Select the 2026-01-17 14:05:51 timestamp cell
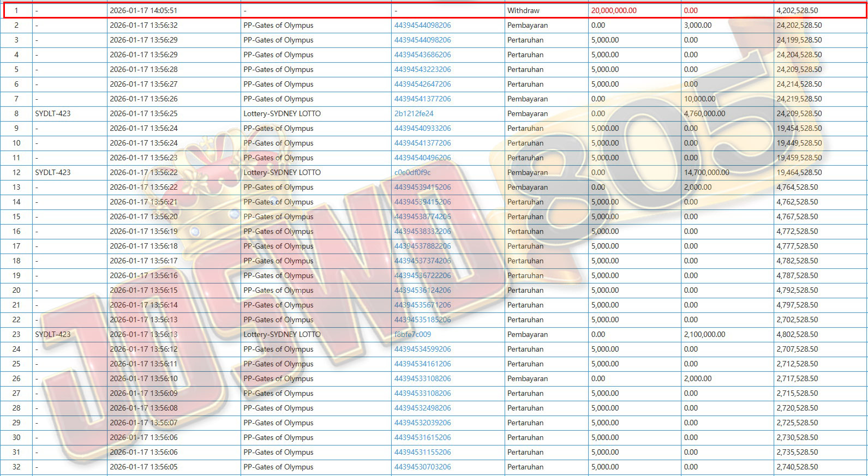This screenshot has height=476, width=868. tap(143, 10)
